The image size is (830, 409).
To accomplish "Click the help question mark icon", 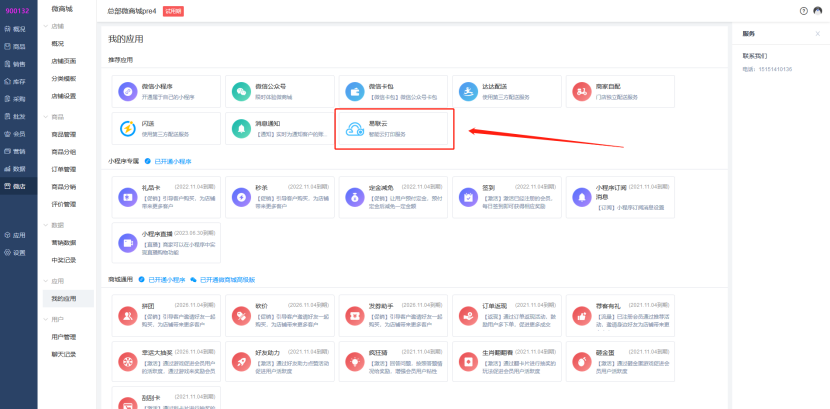I will 803,11.
